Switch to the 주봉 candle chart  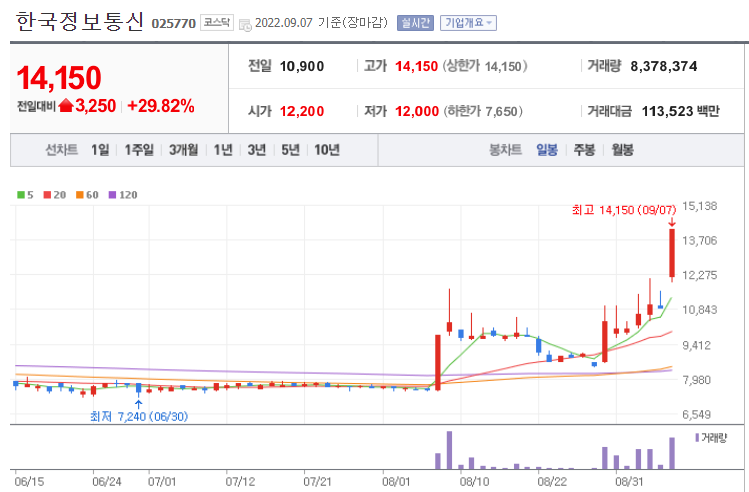click(584, 150)
